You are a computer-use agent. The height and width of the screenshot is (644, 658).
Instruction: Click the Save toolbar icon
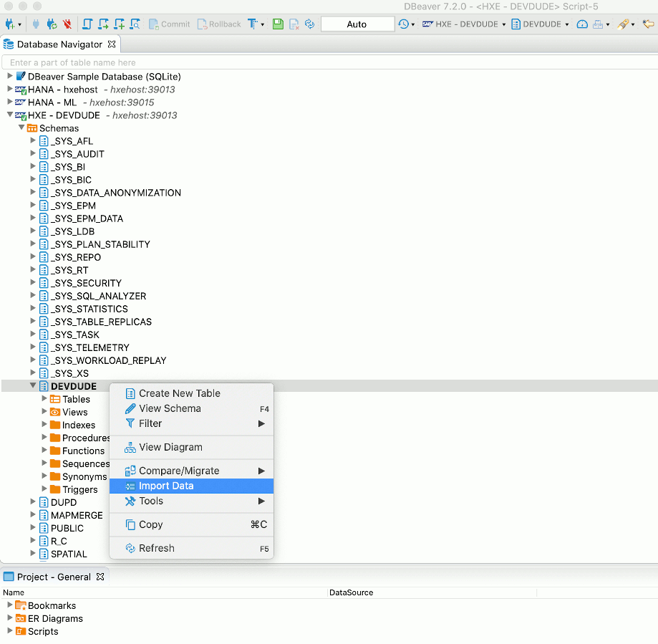tap(279, 24)
